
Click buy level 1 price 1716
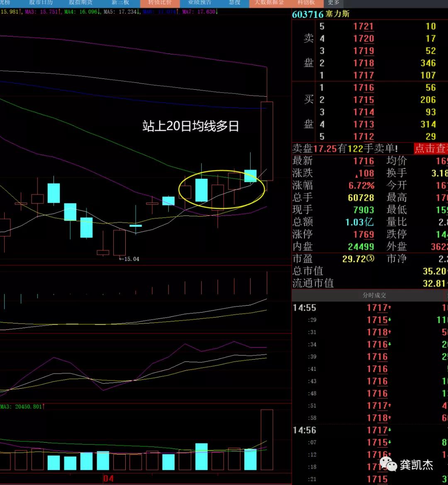coord(363,88)
